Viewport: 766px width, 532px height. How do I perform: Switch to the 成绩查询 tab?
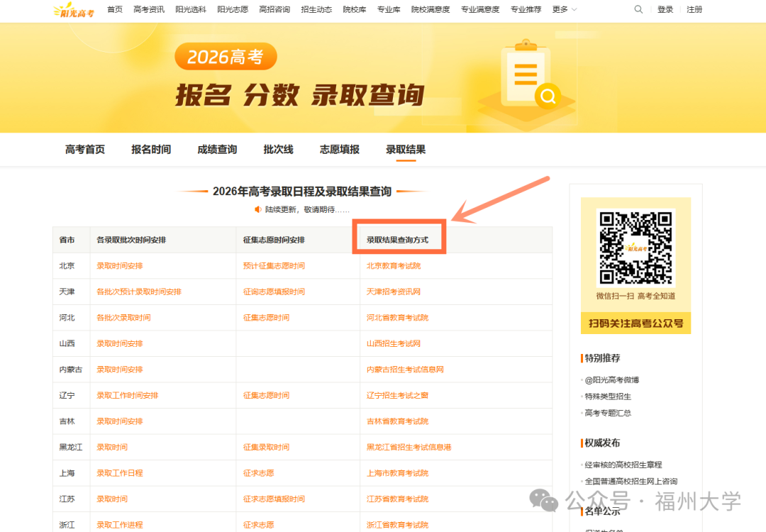pyautogui.click(x=217, y=150)
